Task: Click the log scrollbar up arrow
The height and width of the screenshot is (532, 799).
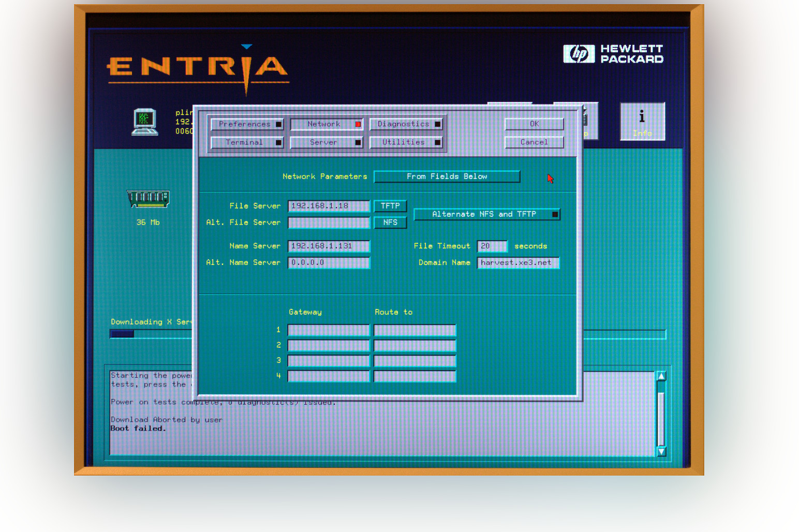Action: pos(661,376)
